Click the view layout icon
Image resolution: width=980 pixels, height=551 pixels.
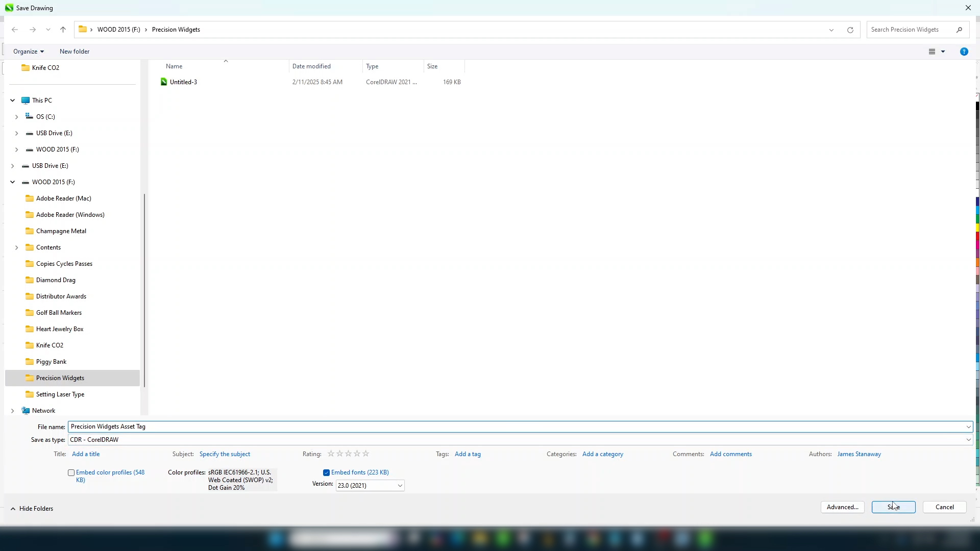932,52
